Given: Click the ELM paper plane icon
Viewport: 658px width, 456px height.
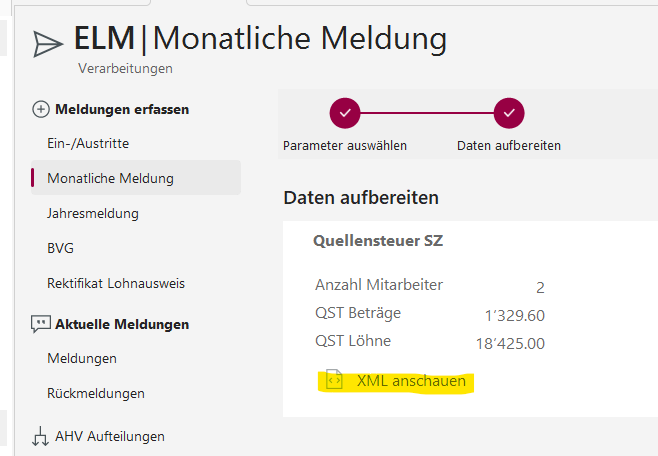Looking at the screenshot, I should (47, 43).
